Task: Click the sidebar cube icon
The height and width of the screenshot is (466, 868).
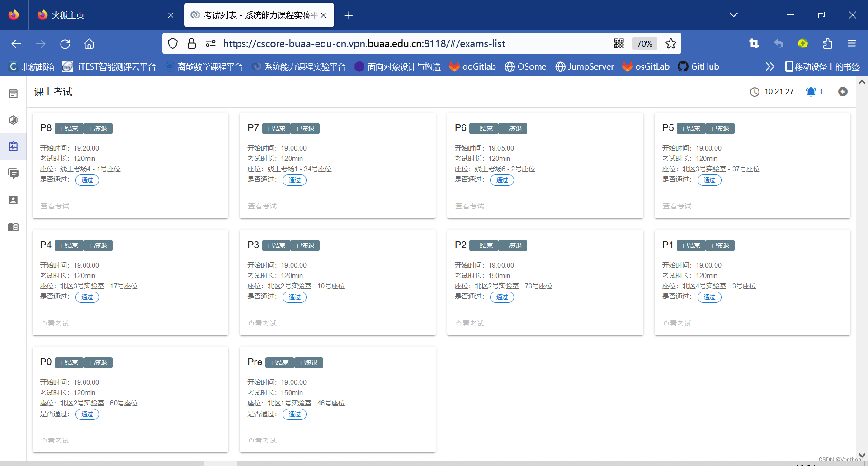Action: [13, 120]
